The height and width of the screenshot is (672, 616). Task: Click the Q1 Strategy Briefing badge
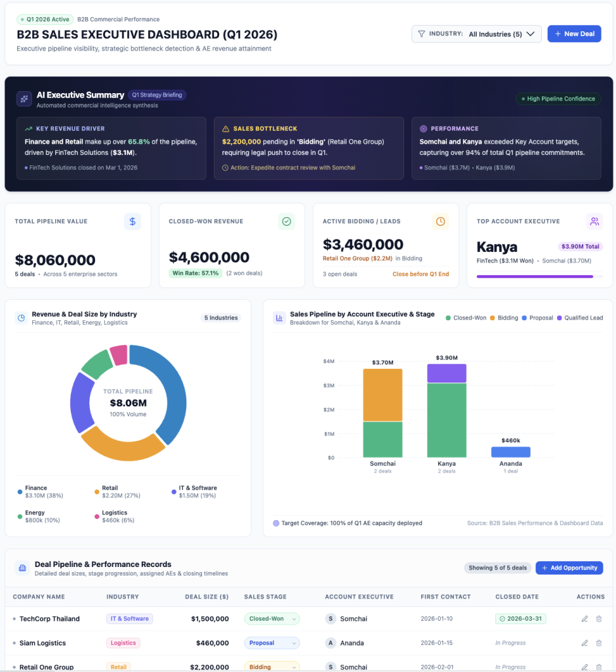coord(157,95)
